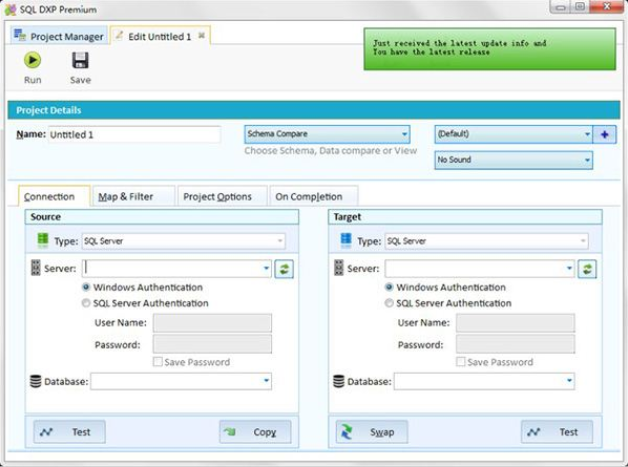
Task: Open the Source Database dropdown
Action: tap(266, 381)
